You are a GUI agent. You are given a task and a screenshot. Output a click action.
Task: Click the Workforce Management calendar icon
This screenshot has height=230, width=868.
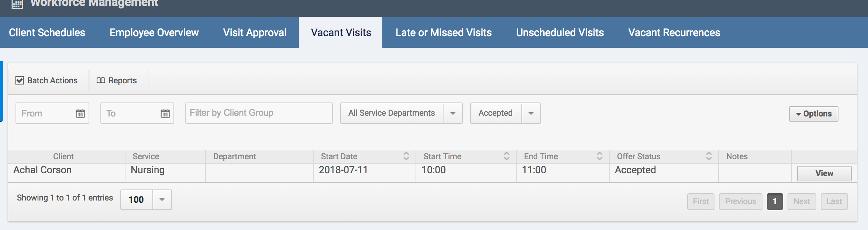17,4
